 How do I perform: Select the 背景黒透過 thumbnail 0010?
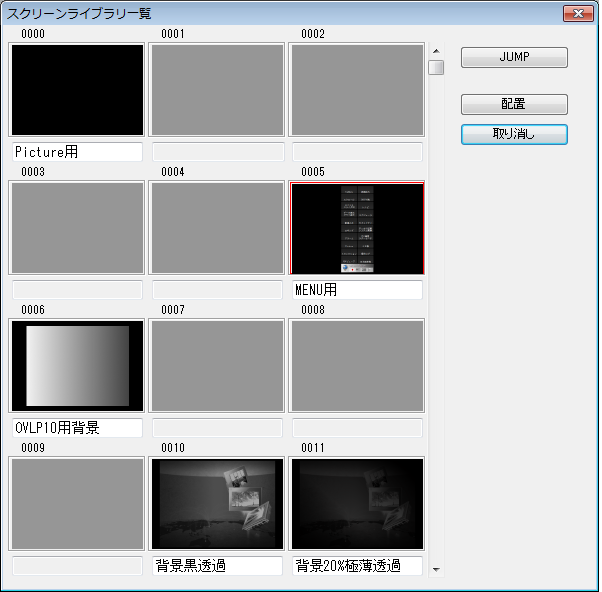point(217,504)
